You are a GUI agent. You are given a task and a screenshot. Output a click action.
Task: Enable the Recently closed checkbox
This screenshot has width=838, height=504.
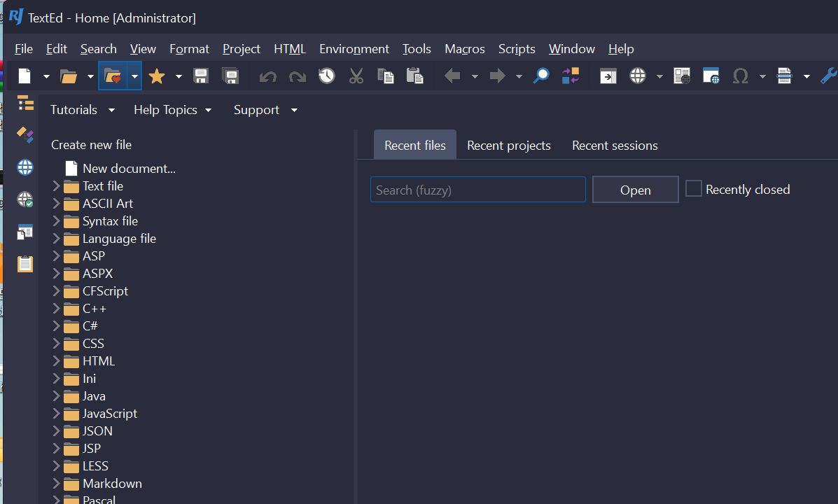[x=693, y=189]
